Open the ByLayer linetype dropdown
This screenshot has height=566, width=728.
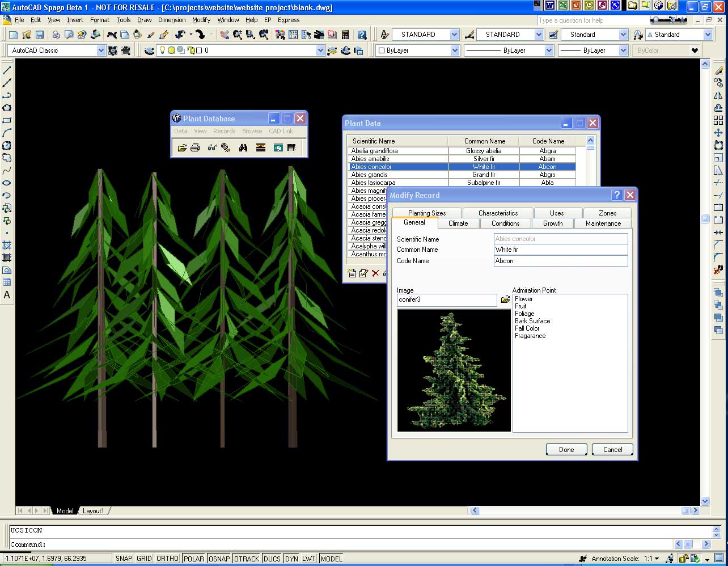549,50
